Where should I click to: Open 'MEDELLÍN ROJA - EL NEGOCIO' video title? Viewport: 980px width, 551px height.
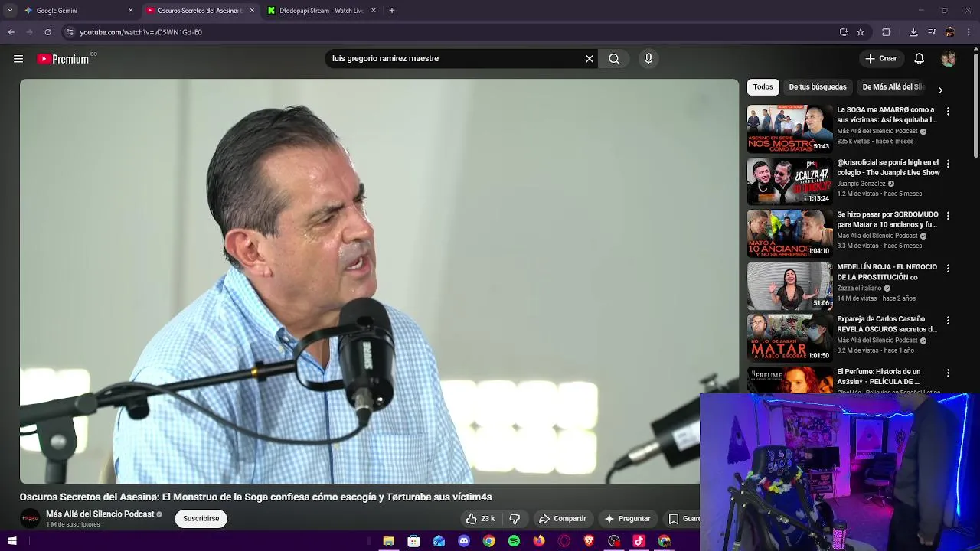pyautogui.click(x=887, y=272)
